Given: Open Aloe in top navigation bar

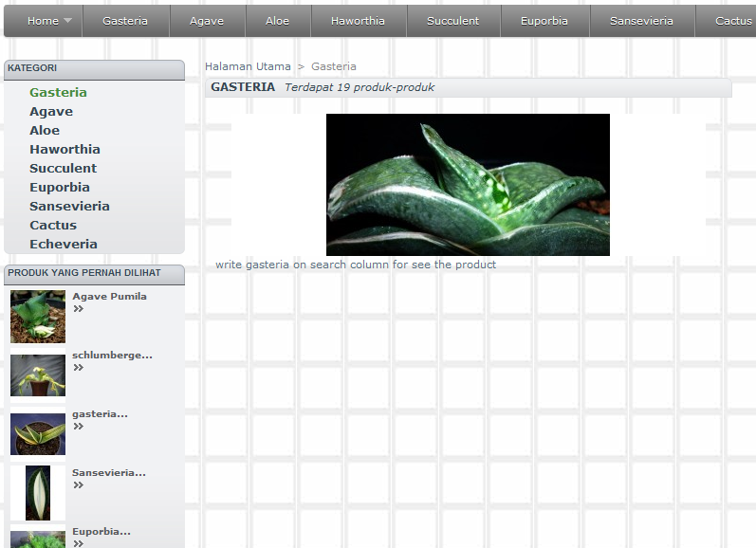Looking at the screenshot, I should 277,21.
